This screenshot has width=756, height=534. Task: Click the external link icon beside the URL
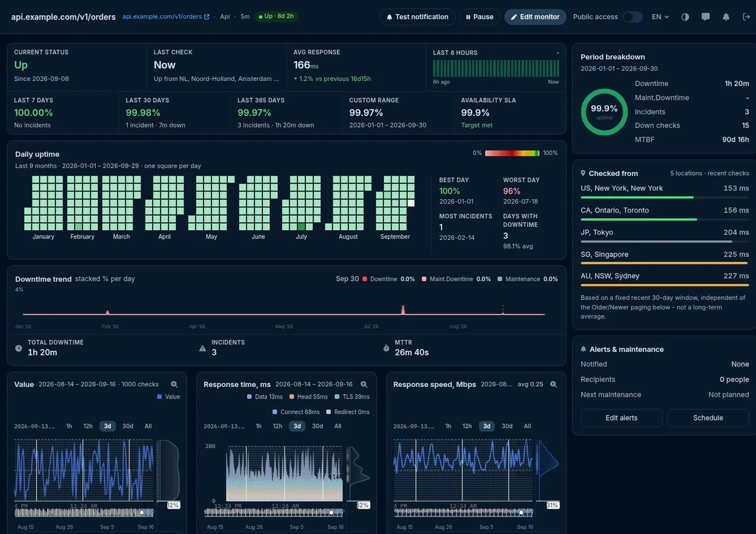[x=207, y=17]
